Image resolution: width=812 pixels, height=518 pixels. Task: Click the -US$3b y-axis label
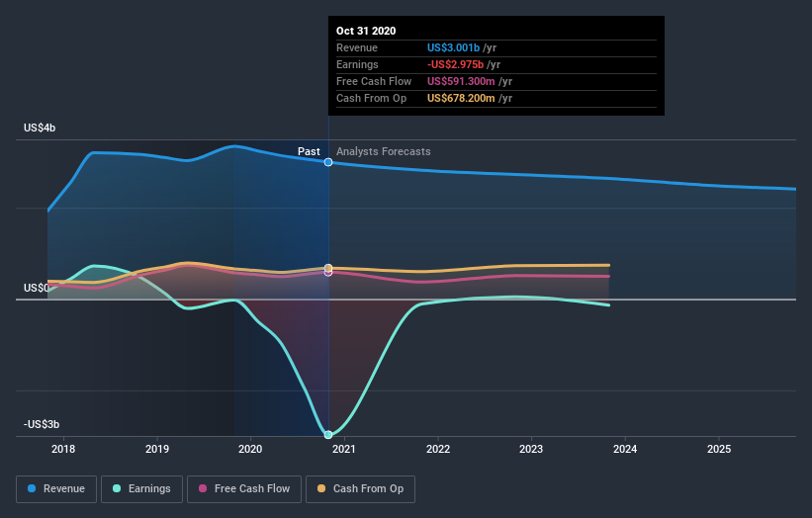pos(42,424)
